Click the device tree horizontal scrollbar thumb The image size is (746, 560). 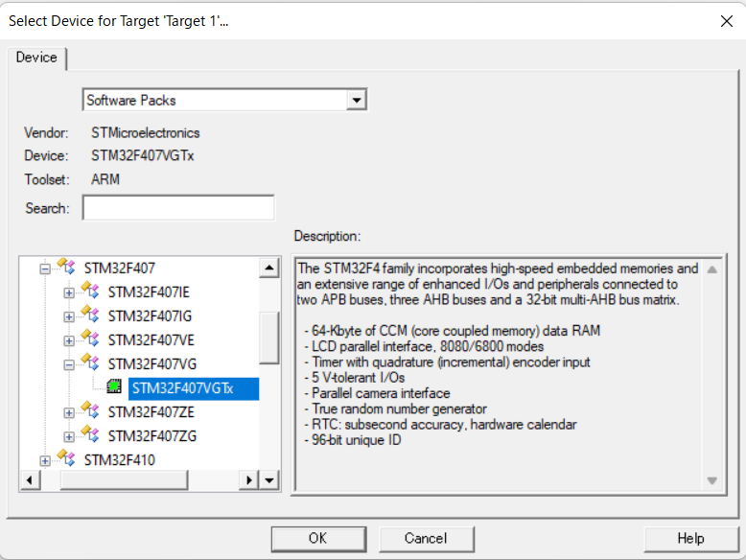pyautogui.click(x=124, y=480)
